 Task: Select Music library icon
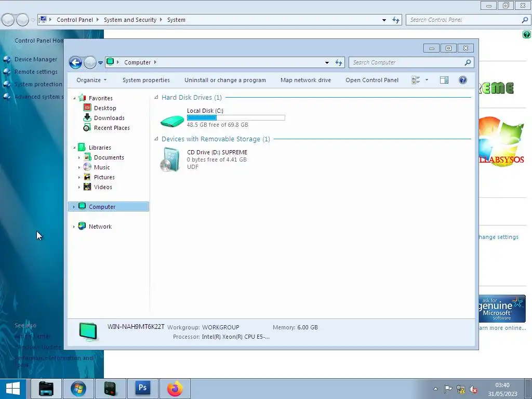click(x=87, y=167)
